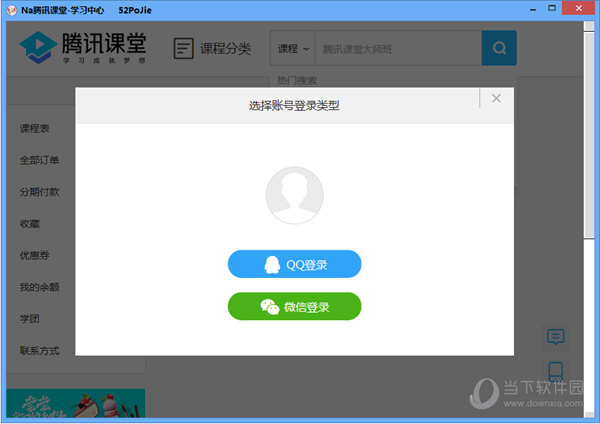Click the 课程分类 list icon
The image size is (600, 424).
tap(183, 48)
